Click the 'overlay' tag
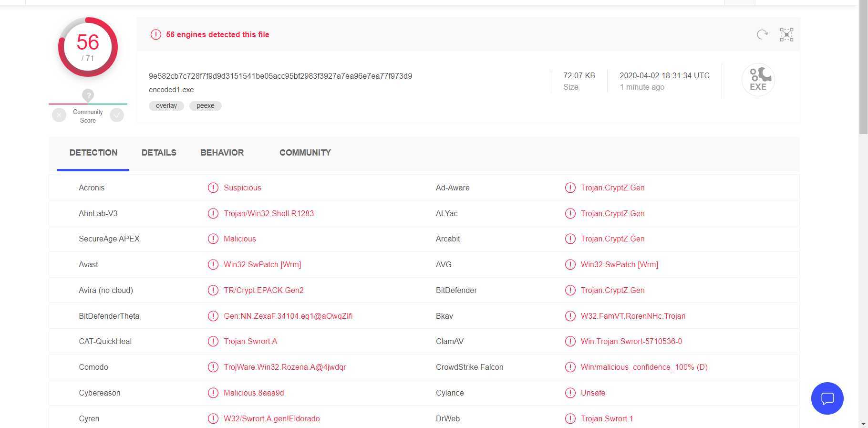 (x=166, y=105)
